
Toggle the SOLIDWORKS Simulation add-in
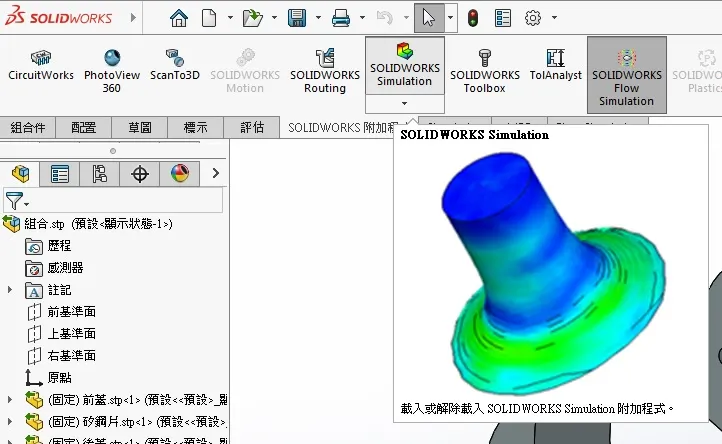[x=405, y=66]
